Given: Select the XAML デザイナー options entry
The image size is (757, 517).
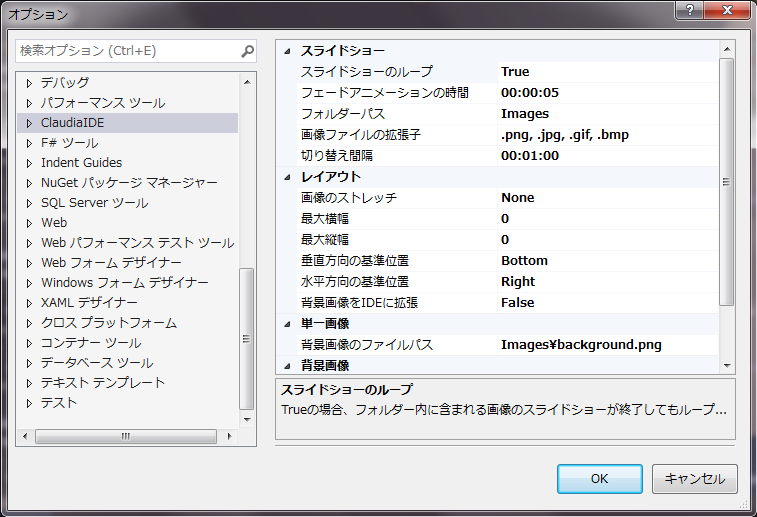Looking at the screenshot, I should [x=89, y=303].
